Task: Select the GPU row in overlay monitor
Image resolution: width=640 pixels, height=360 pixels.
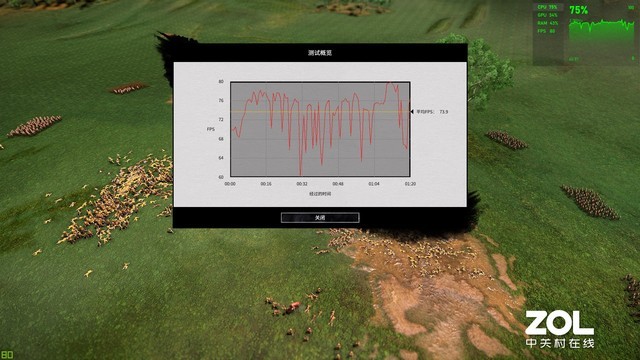Action: tap(547, 15)
